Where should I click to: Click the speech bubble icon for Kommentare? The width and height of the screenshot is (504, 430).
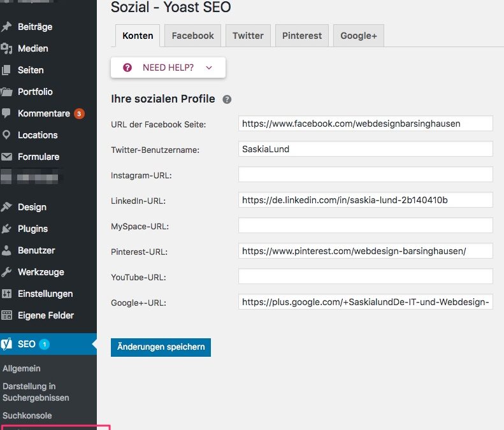[x=7, y=113]
